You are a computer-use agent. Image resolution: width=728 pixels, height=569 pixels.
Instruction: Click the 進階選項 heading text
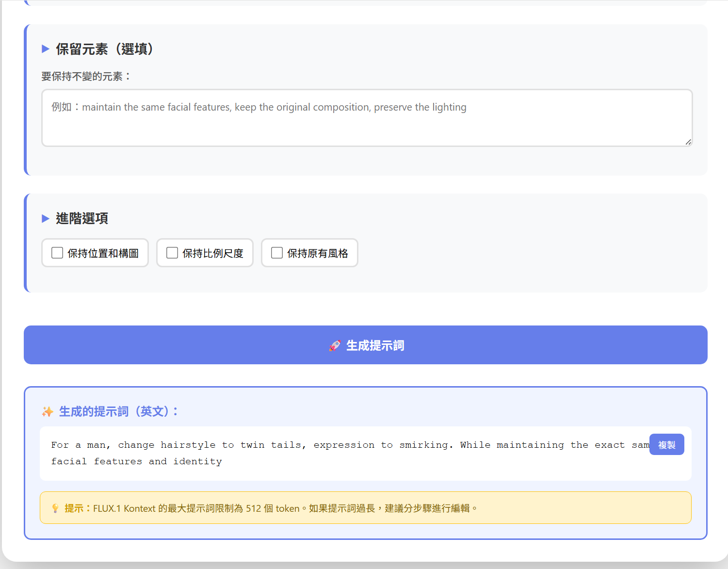pyautogui.click(x=82, y=219)
